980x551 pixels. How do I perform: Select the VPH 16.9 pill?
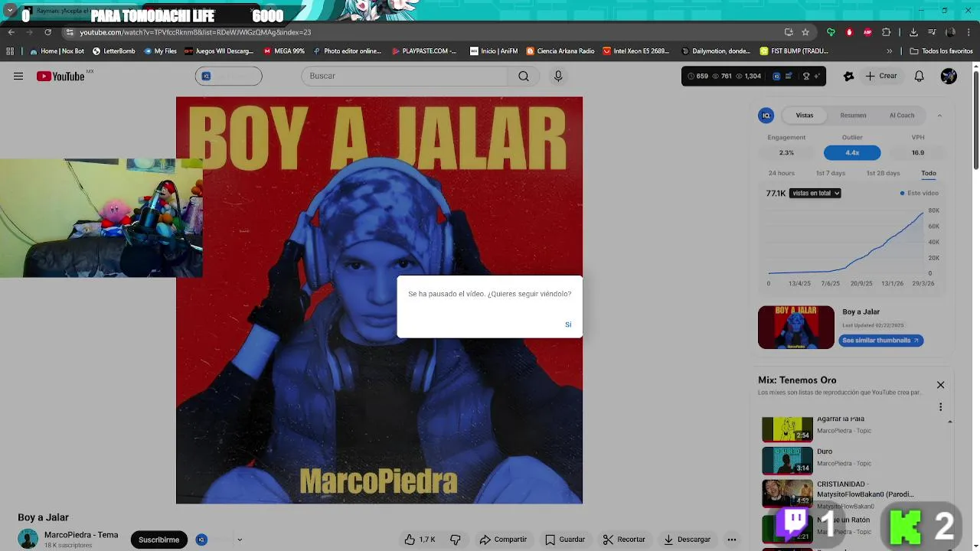click(918, 152)
